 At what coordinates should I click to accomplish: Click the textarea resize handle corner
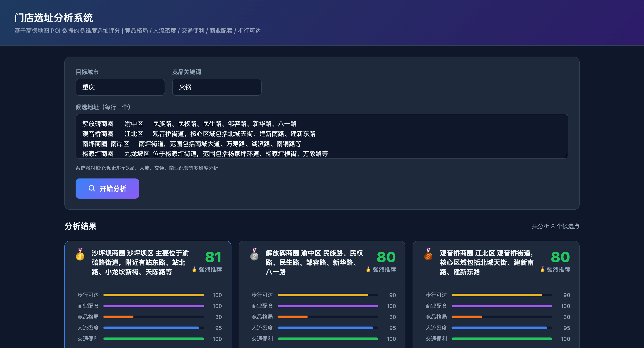[x=566, y=156]
